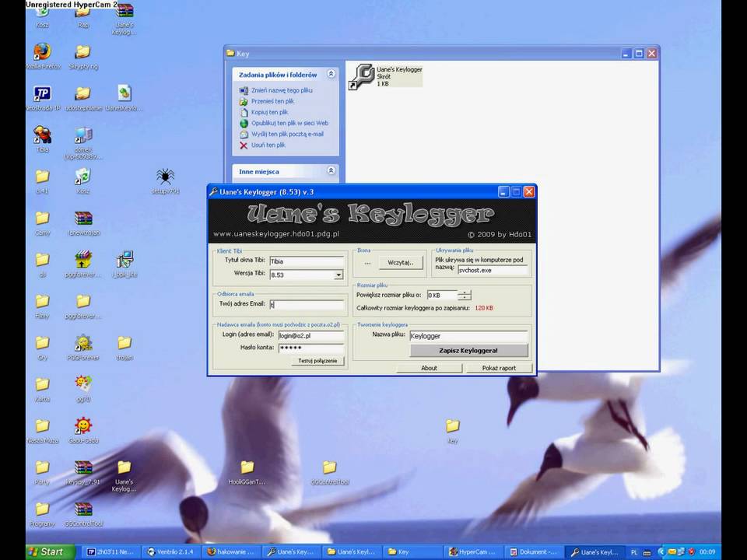Select the Party folder on desktop
747x560 pixels.
42,467
